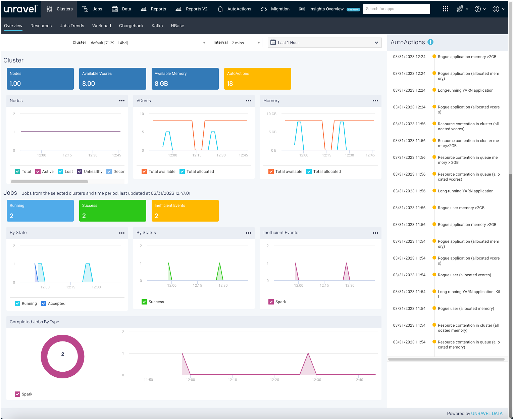
Task: Expand the Last 1 Hour time range
Action: (325, 43)
